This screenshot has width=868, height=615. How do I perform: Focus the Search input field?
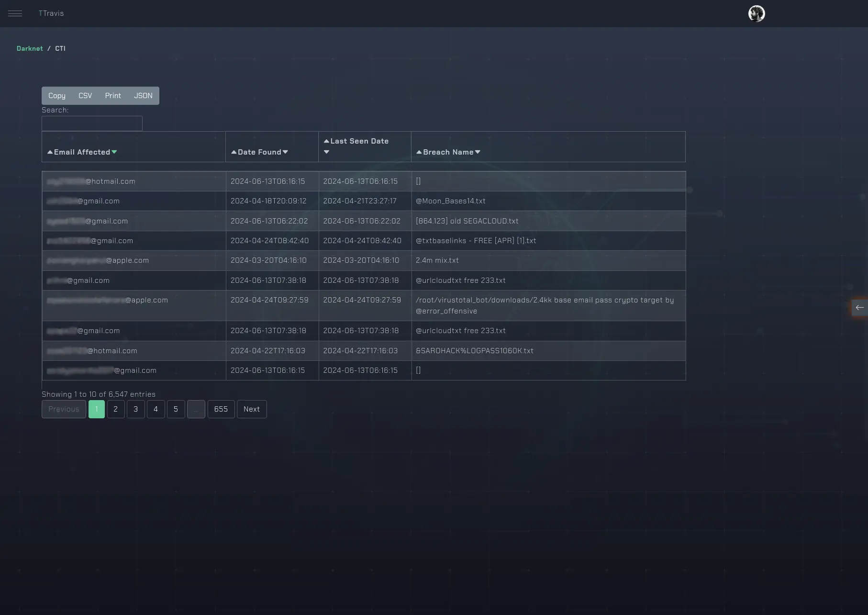(x=92, y=123)
